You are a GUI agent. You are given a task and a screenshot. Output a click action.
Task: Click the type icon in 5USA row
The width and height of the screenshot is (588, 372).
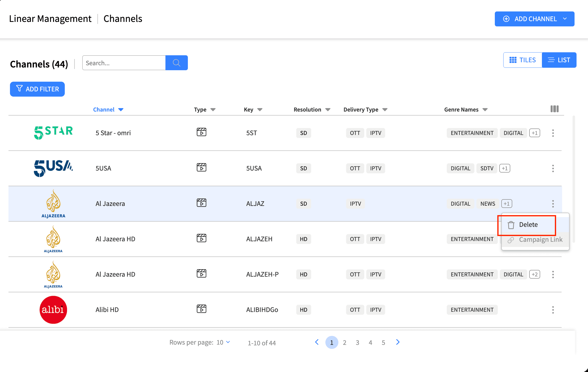(x=201, y=167)
